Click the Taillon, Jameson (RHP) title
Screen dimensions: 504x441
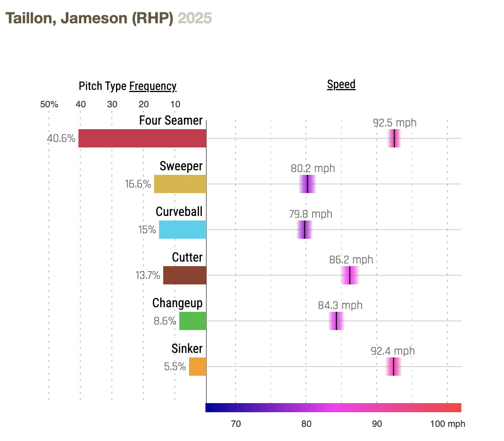(89, 18)
